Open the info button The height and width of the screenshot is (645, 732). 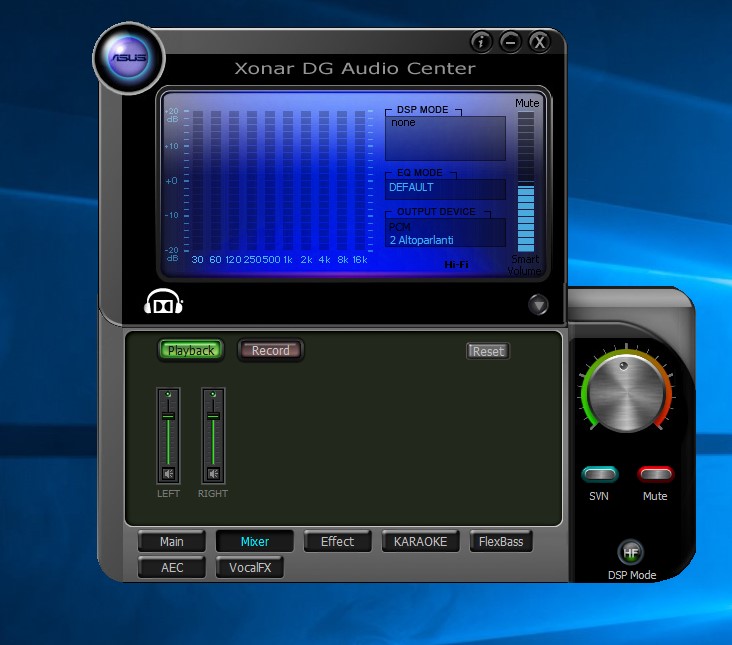pyautogui.click(x=481, y=42)
